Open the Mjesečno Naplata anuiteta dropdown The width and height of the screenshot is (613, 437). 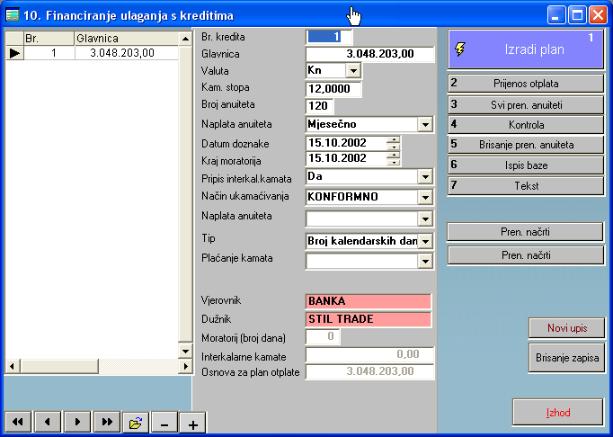tap(425, 125)
